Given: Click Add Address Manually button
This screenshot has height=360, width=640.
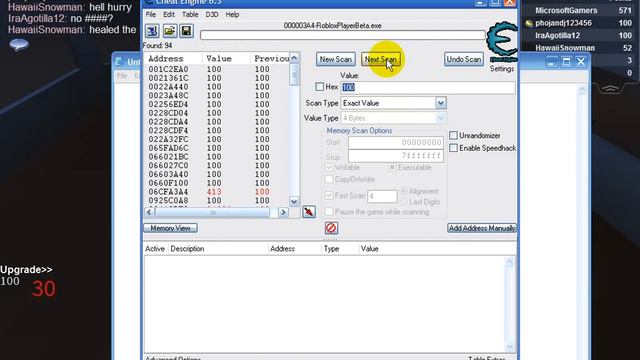Looking at the screenshot, I should [x=482, y=228].
